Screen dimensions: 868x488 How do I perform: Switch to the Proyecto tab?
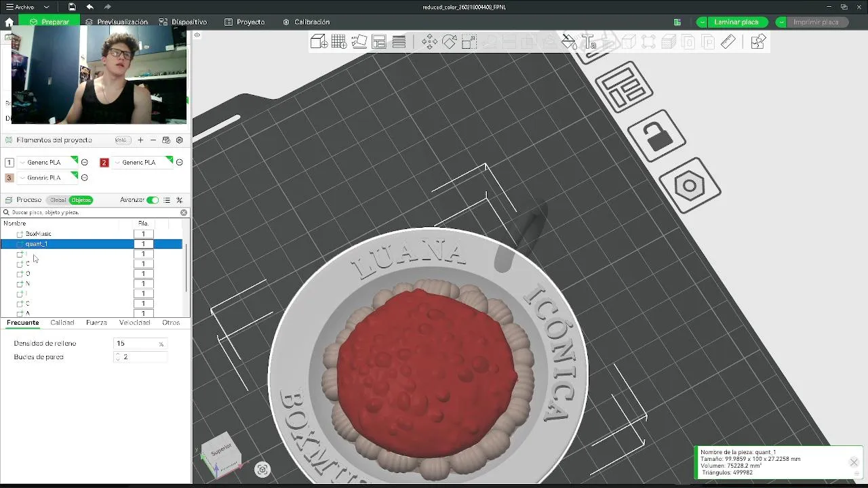click(x=245, y=22)
